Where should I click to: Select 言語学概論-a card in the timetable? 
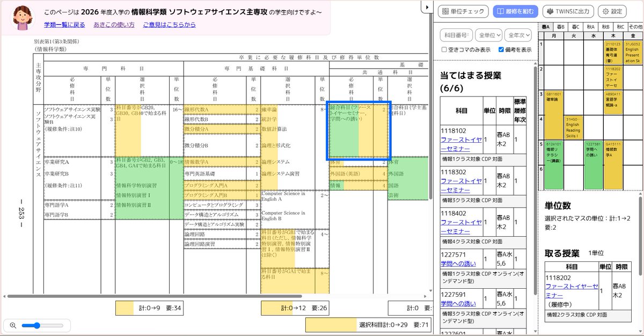(x=613, y=103)
